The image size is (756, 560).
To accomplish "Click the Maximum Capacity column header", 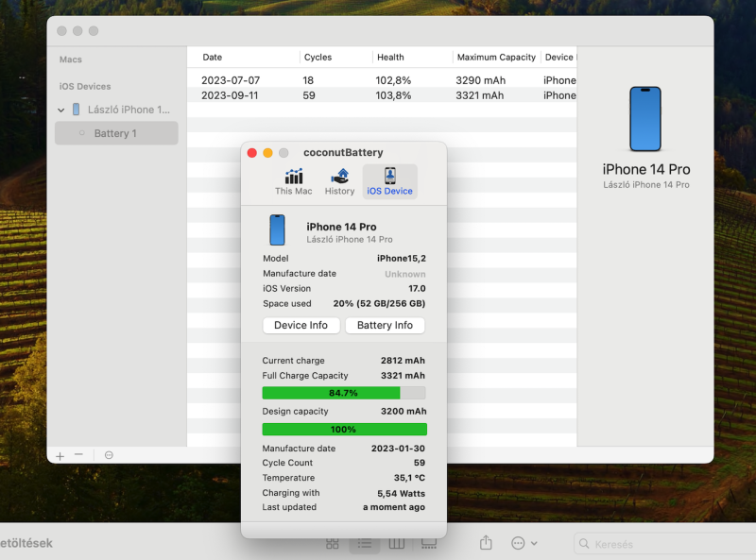I will point(496,57).
